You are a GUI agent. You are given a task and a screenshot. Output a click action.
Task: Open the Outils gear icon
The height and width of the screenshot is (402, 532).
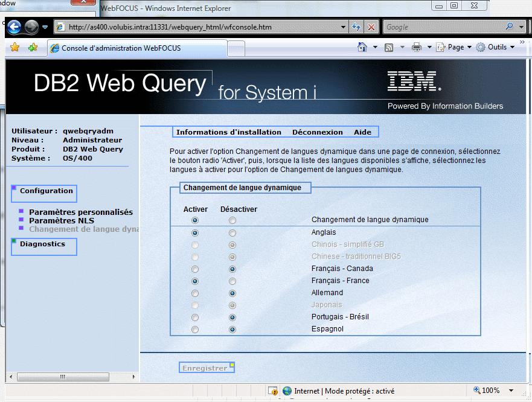pos(481,47)
